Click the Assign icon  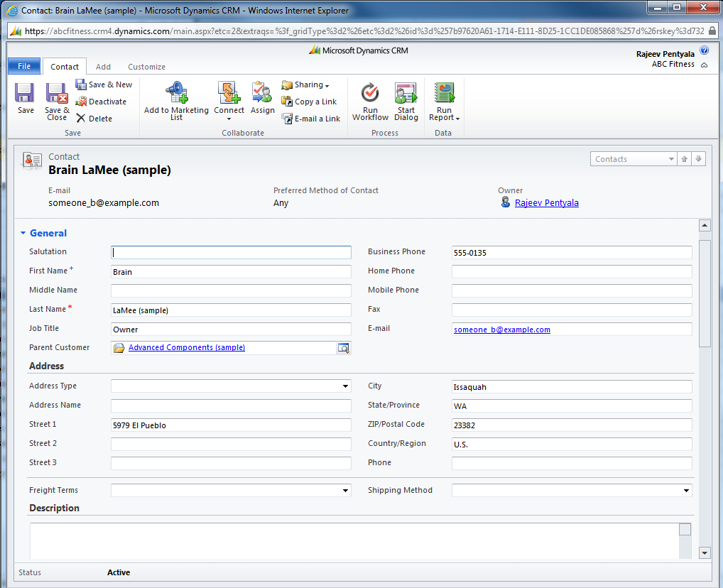[262, 92]
